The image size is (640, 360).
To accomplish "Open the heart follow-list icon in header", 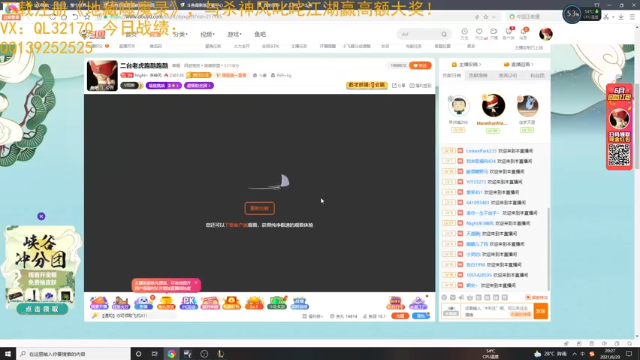I will (479, 31).
